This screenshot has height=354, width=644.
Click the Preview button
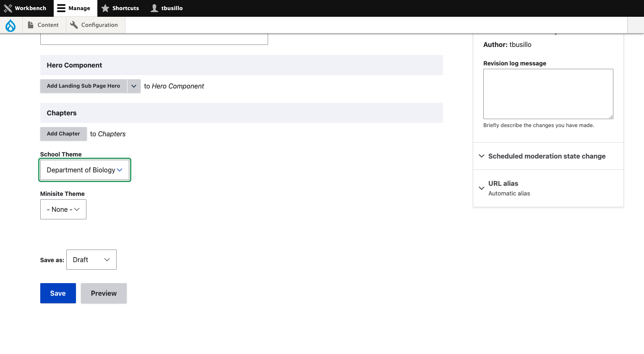pyautogui.click(x=104, y=293)
